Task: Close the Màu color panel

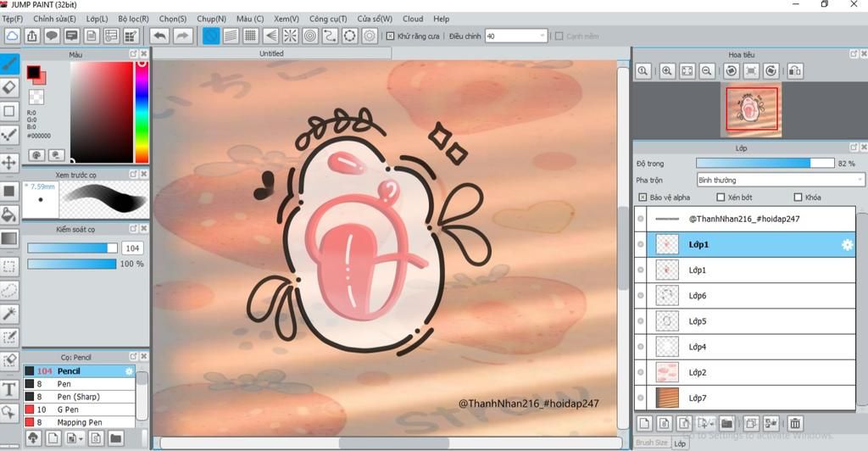Action: point(144,53)
